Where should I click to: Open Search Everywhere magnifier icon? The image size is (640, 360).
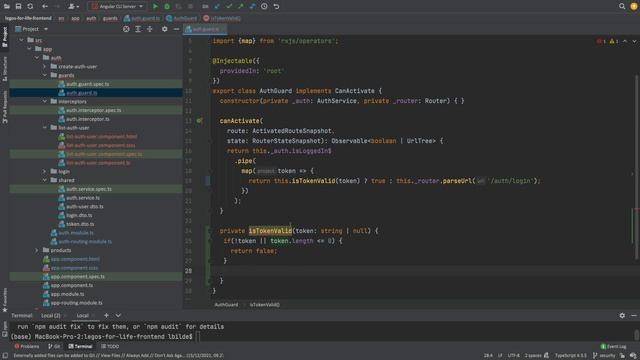pyautogui.click(x=622, y=7)
